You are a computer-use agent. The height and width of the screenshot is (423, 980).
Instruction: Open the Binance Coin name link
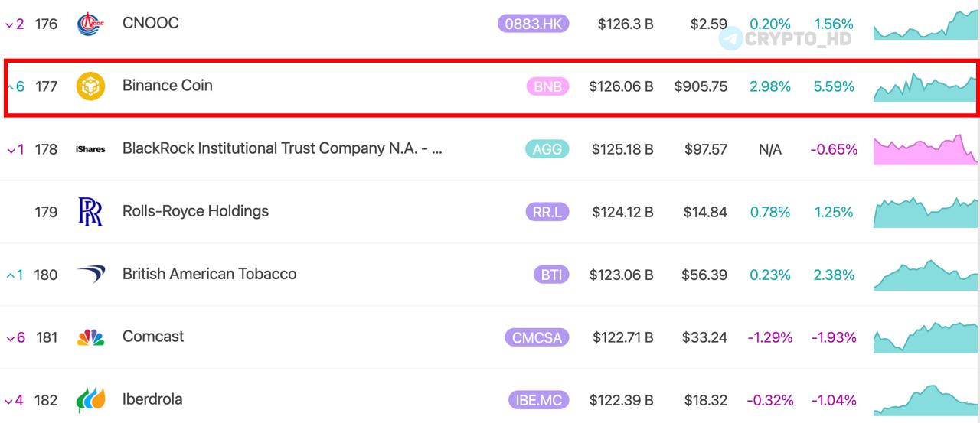(168, 86)
